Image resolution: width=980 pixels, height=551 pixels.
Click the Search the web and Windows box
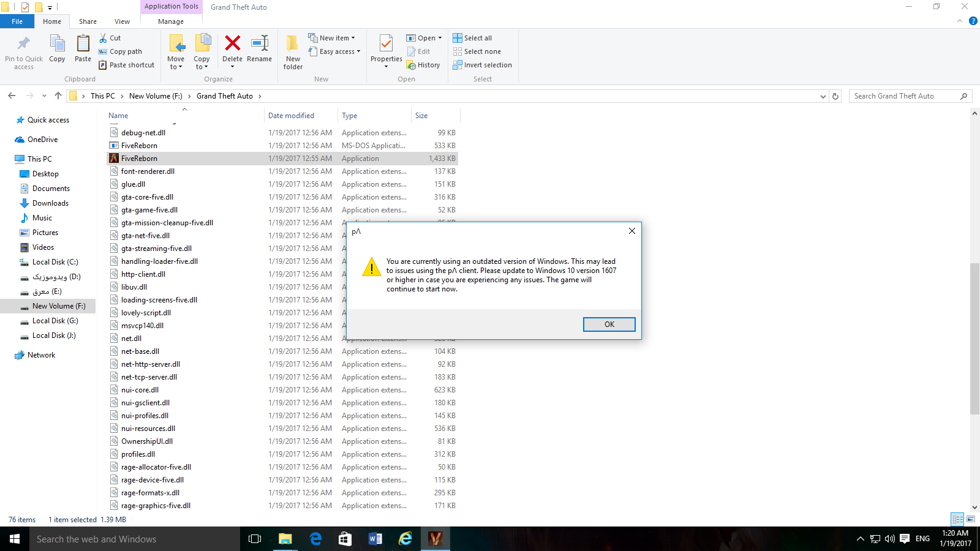135,539
